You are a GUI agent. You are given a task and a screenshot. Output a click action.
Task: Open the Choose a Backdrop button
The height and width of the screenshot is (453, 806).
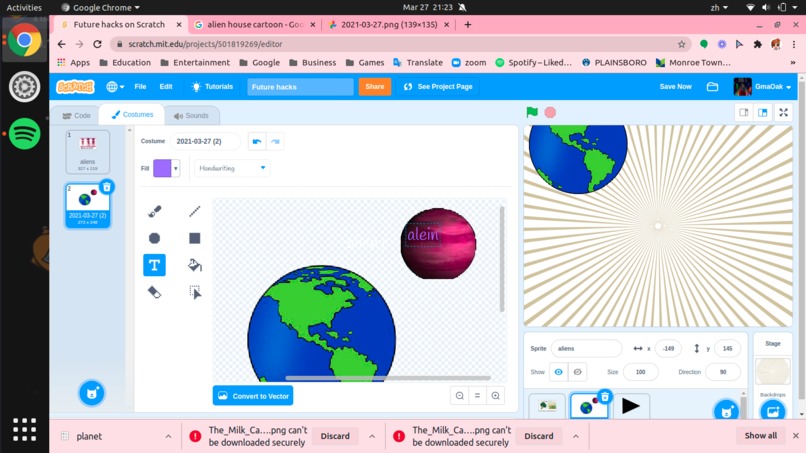coord(773,411)
